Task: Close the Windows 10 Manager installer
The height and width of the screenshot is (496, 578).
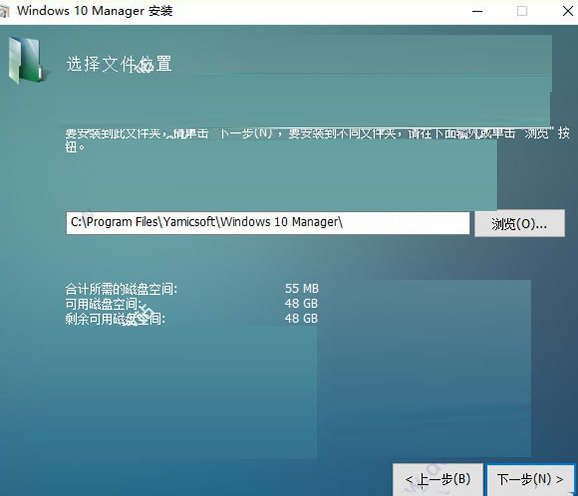Action: 568,11
